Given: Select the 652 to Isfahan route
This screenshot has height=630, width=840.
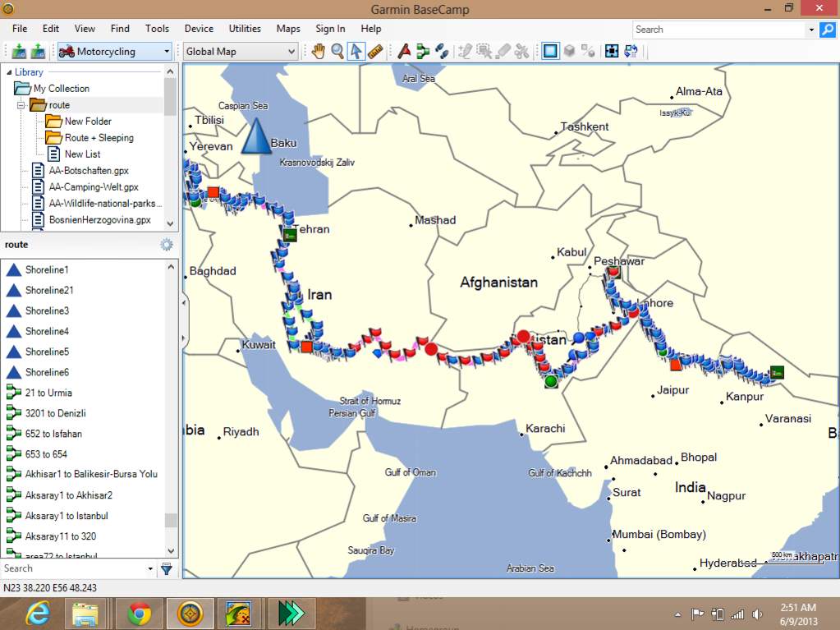Looking at the screenshot, I should tap(53, 434).
